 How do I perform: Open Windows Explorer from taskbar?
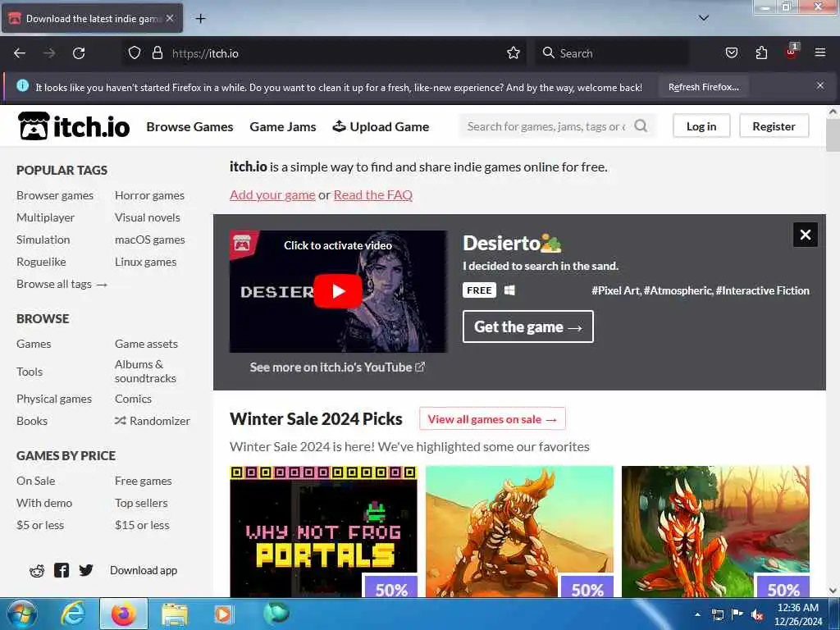[x=175, y=614]
